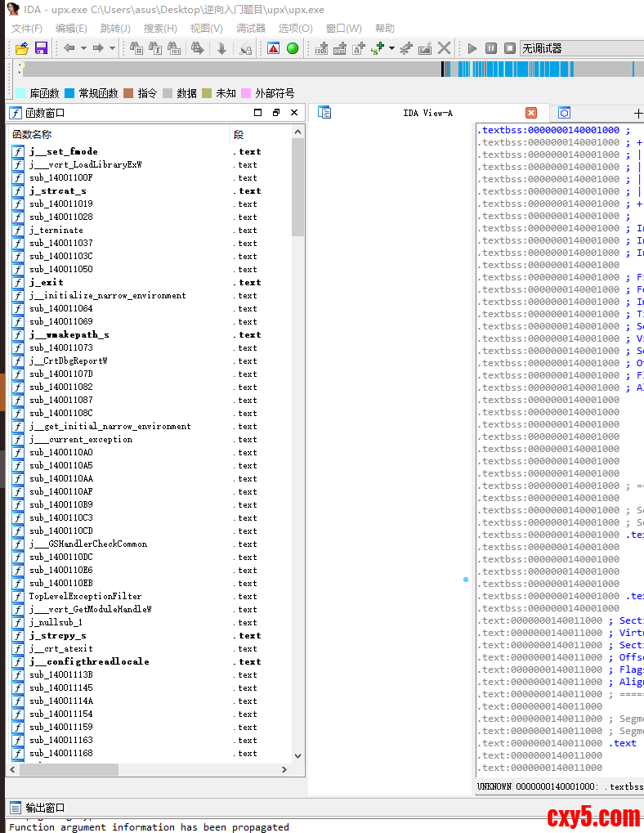
Task: Select TopLevelExceptionFilter in functions list
Action: tap(85, 596)
